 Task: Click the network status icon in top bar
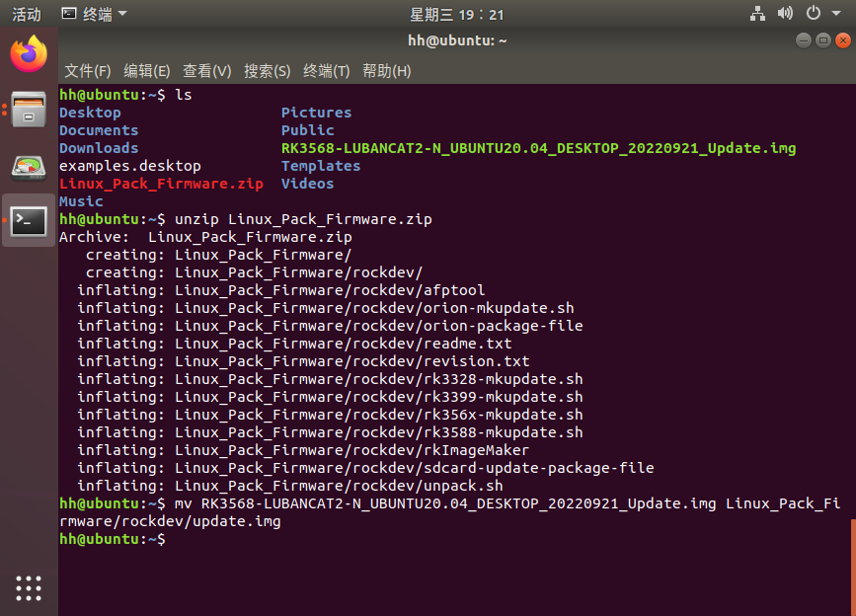756,14
